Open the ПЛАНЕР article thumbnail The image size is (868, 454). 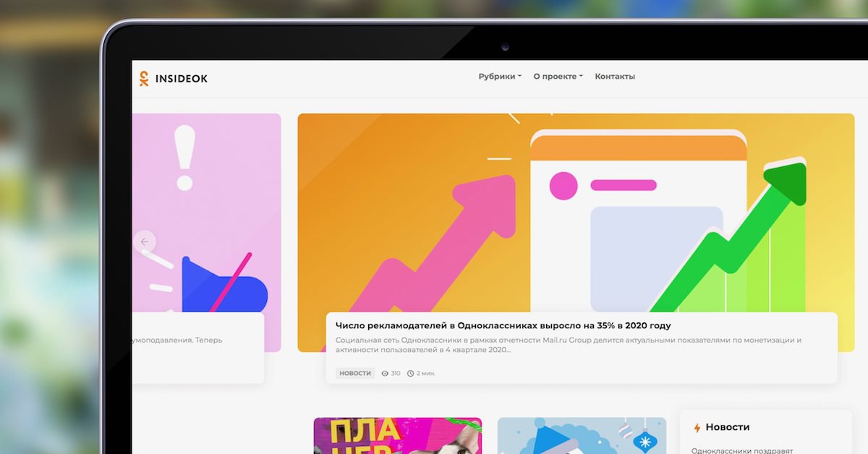tap(397, 436)
